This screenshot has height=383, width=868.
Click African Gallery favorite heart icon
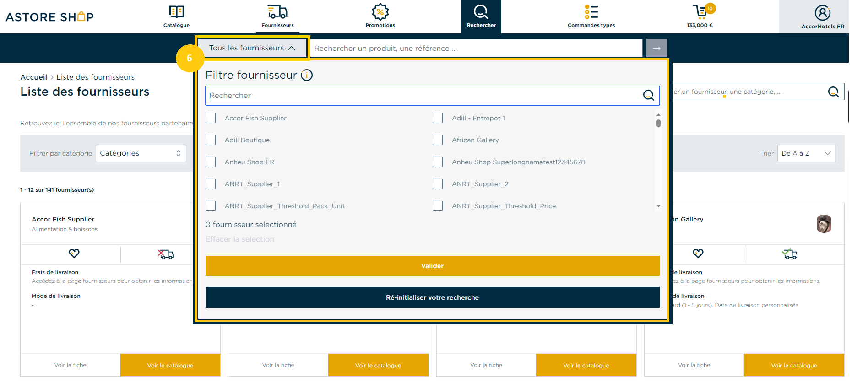(698, 254)
